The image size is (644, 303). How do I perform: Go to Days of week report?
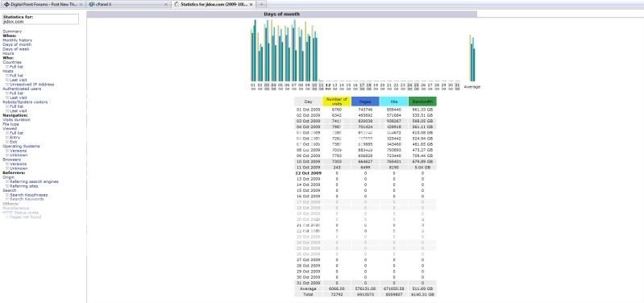tap(16, 49)
